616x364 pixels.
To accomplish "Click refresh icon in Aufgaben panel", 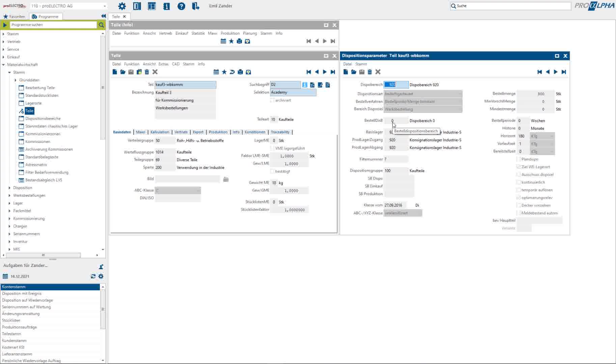I will tap(93, 276).
